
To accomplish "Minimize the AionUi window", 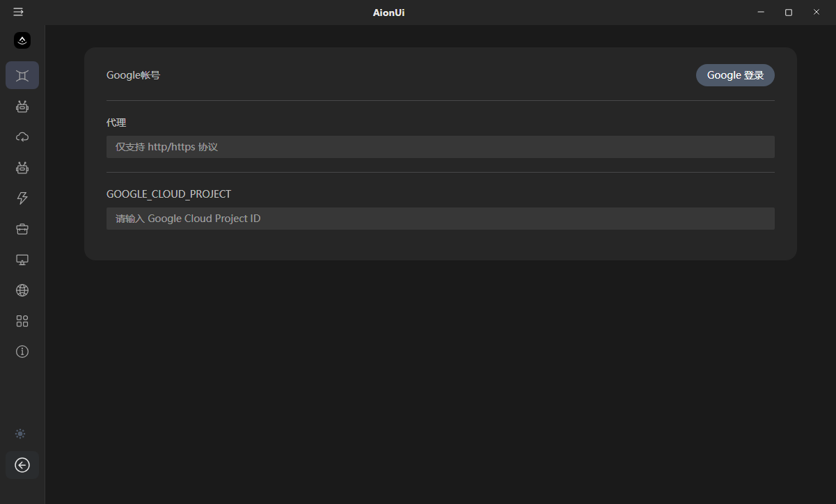I will click(761, 13).
